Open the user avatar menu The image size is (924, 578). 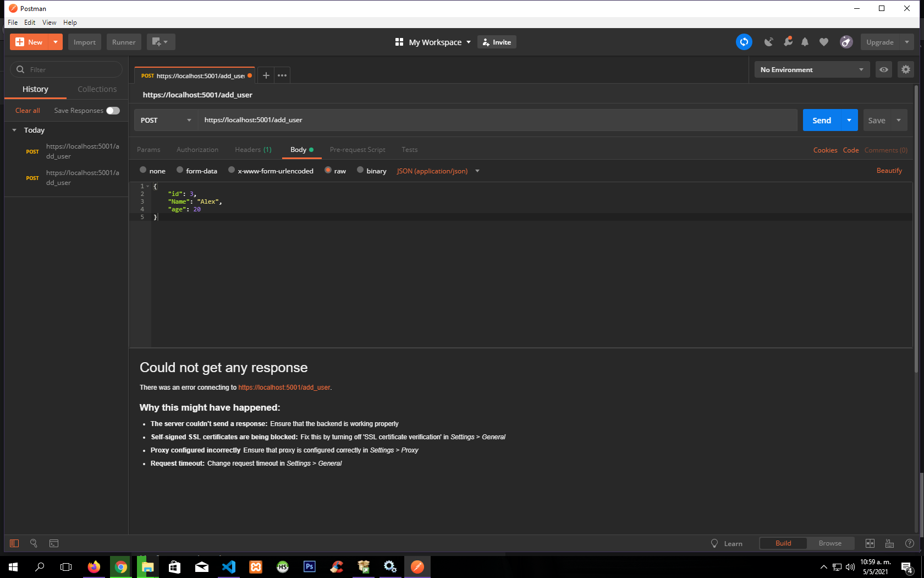click(x=846, y=42)
